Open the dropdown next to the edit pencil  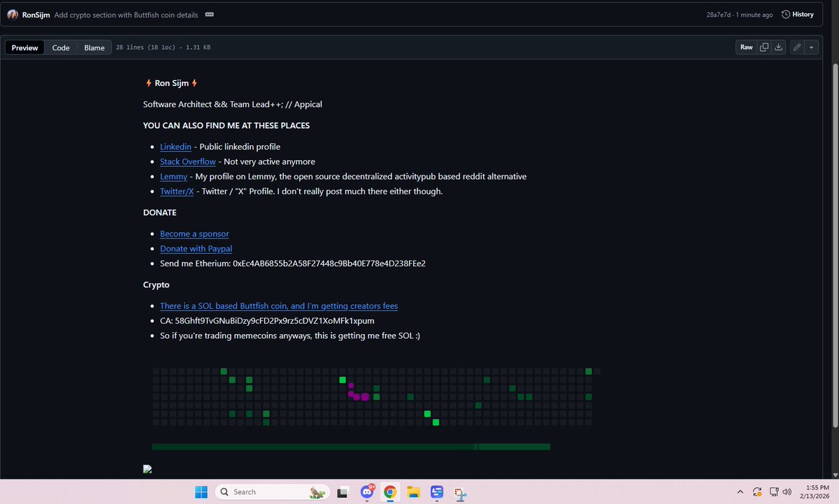(811, 47)
